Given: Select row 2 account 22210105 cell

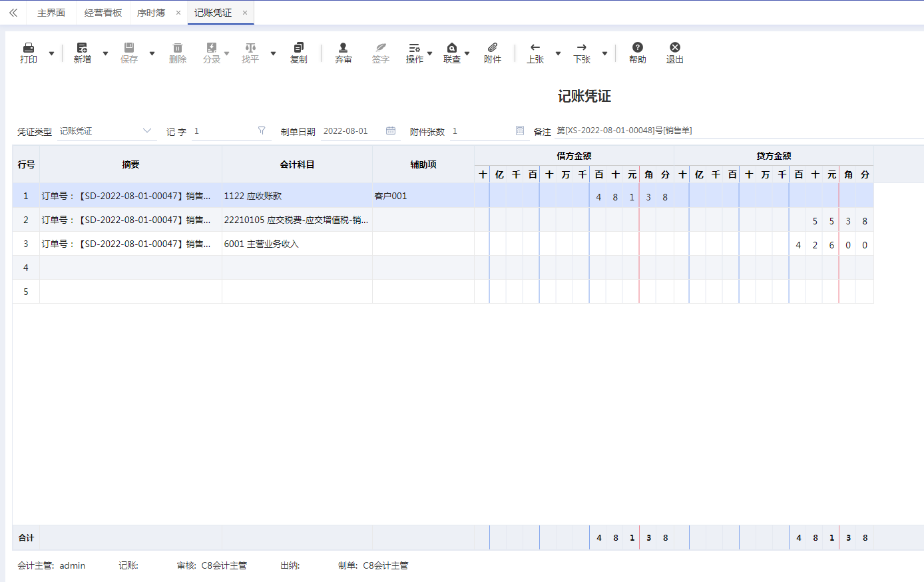Looking at the screenshot, I should coord(296,220).
